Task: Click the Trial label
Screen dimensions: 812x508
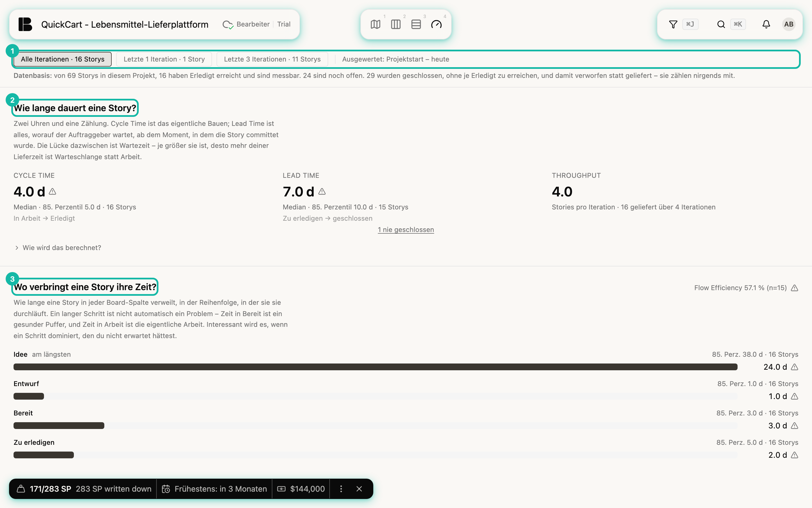Action: pos(284,24)
